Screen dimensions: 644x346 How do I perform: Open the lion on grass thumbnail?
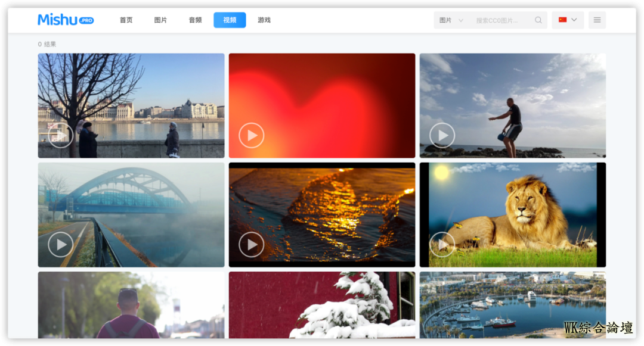coord(513,215)
